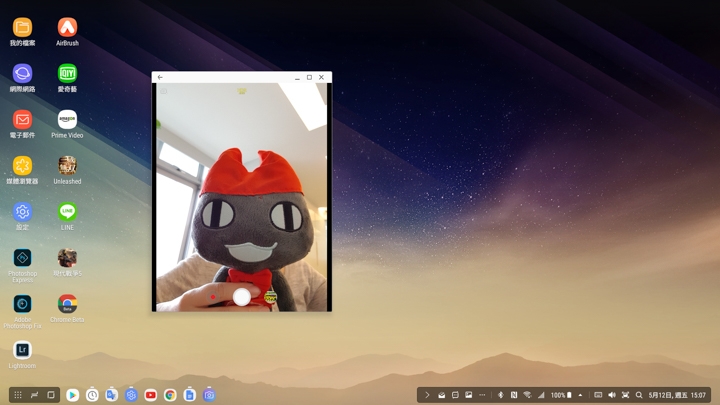Launch the LINE messenger app
The width and height of the screenshot is (720, 405).
tap(67, 212)
